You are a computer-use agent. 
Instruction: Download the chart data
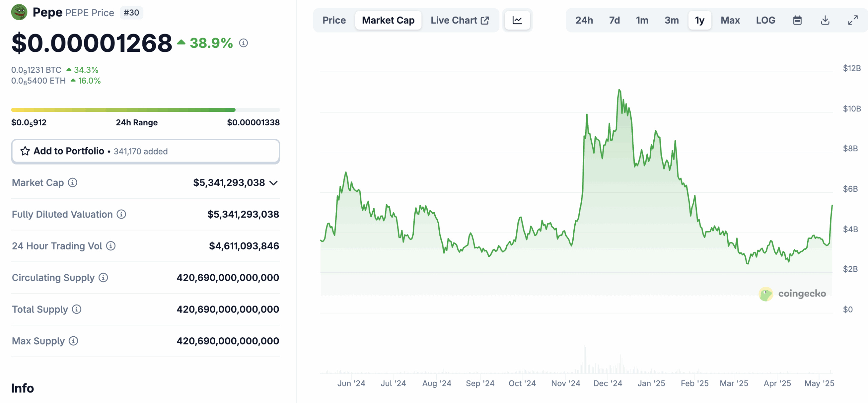point(825,20)
